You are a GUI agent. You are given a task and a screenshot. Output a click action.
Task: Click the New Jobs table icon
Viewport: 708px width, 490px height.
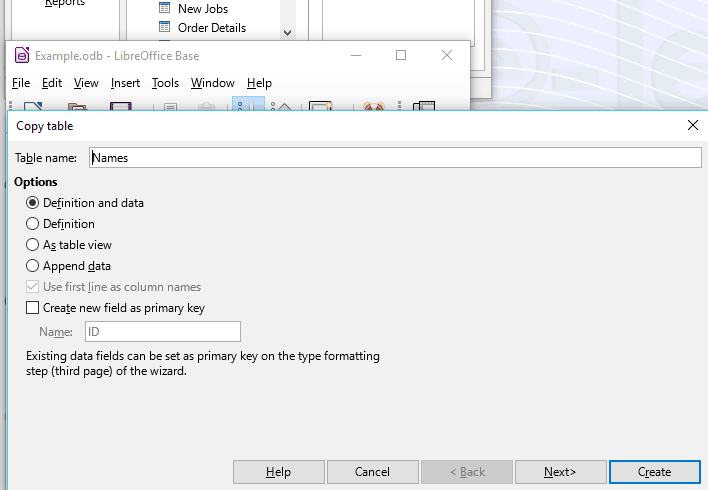coord(165,8)
